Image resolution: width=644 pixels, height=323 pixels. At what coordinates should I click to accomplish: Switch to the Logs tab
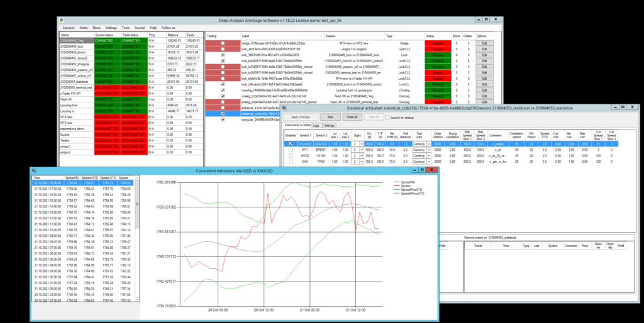[316, 125]
